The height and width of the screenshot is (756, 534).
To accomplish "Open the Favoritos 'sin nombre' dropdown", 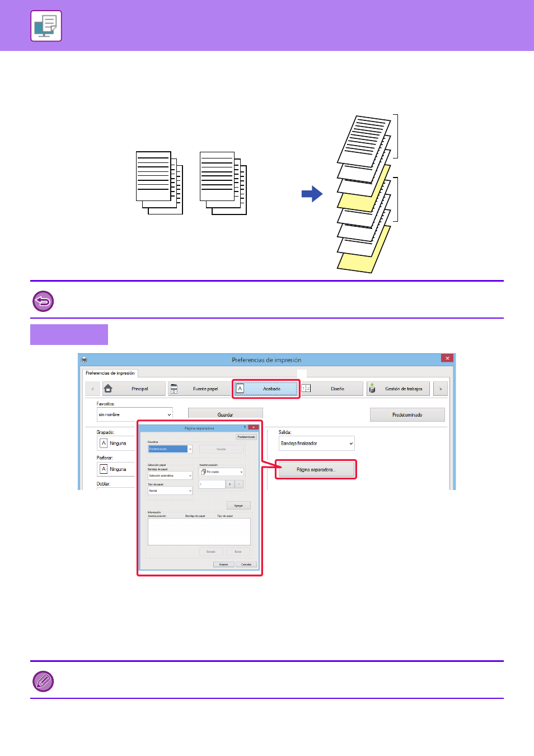I will click(x=134, y=414).
